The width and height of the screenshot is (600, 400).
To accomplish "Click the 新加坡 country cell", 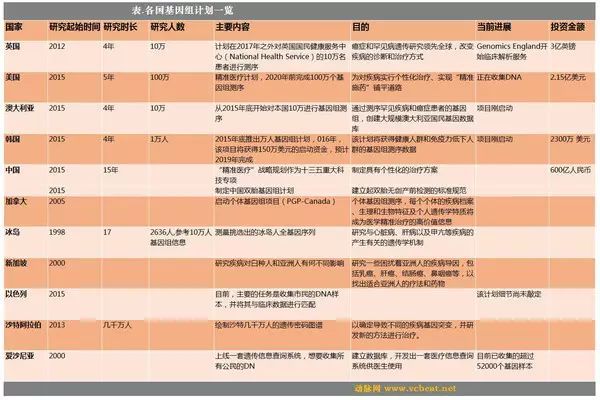I will [x=16, y=263].
